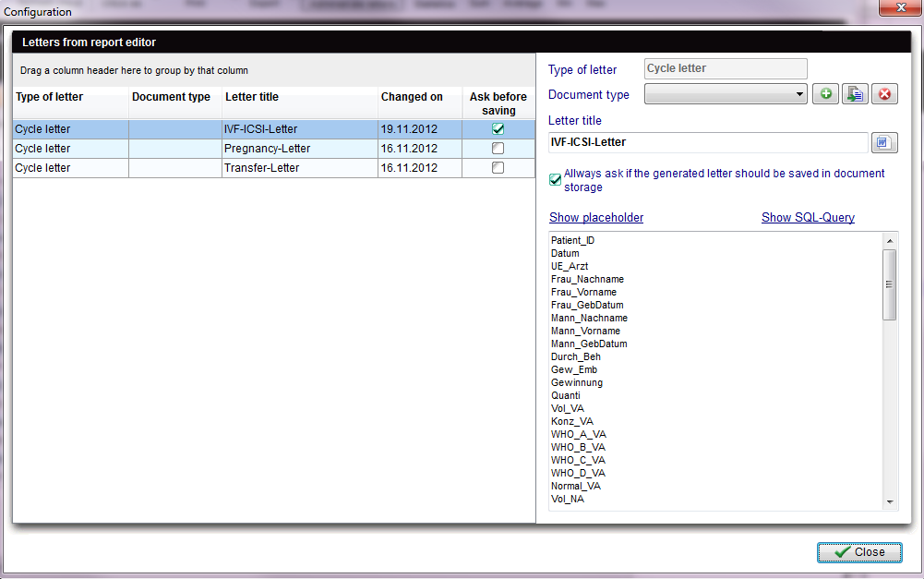Check Ask before saving for Transfer-Letter

click(x=498, y=168)
